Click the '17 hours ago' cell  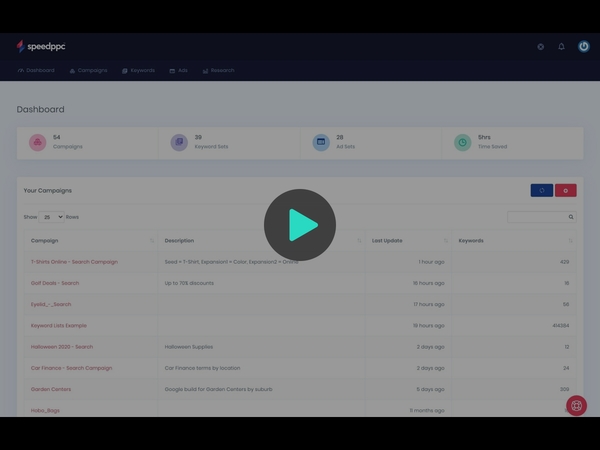[429, 305]
